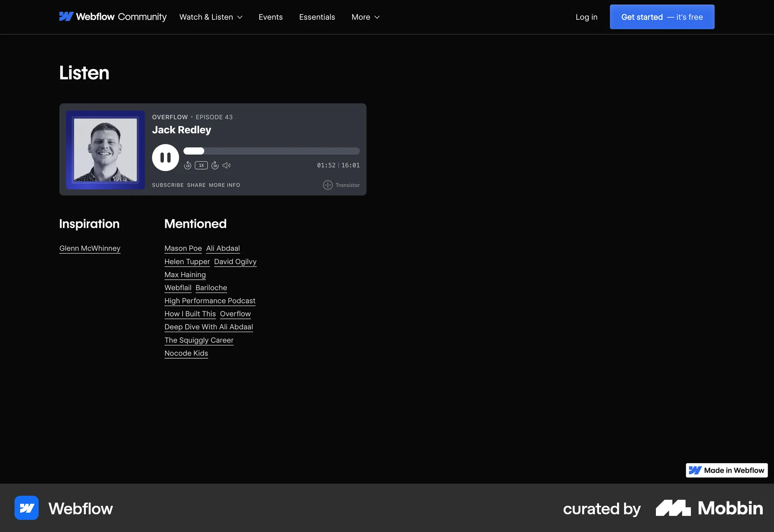This screenshot has height=532, width=774.
Task: Change playback speed from 1X
Action: point(201,165)
